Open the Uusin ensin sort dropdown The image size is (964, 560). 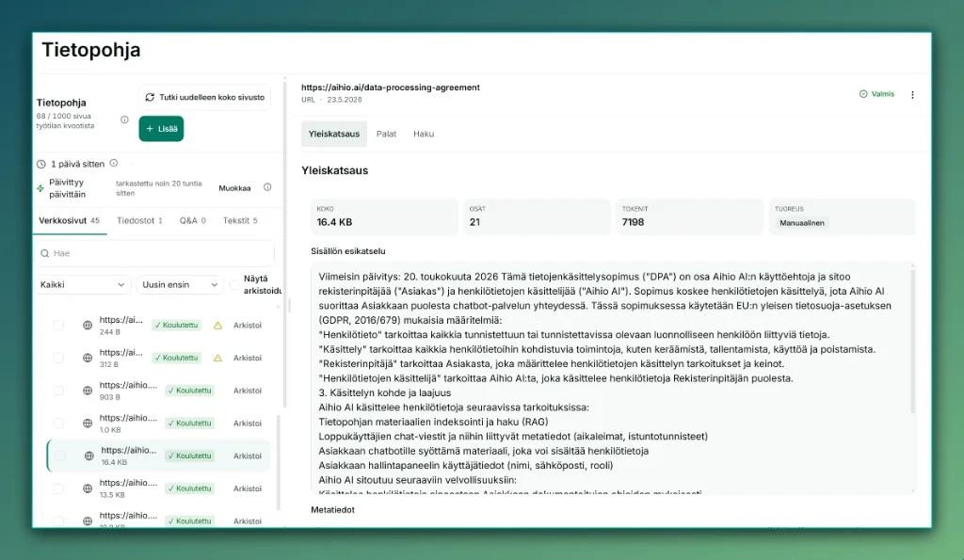point(180,284)
